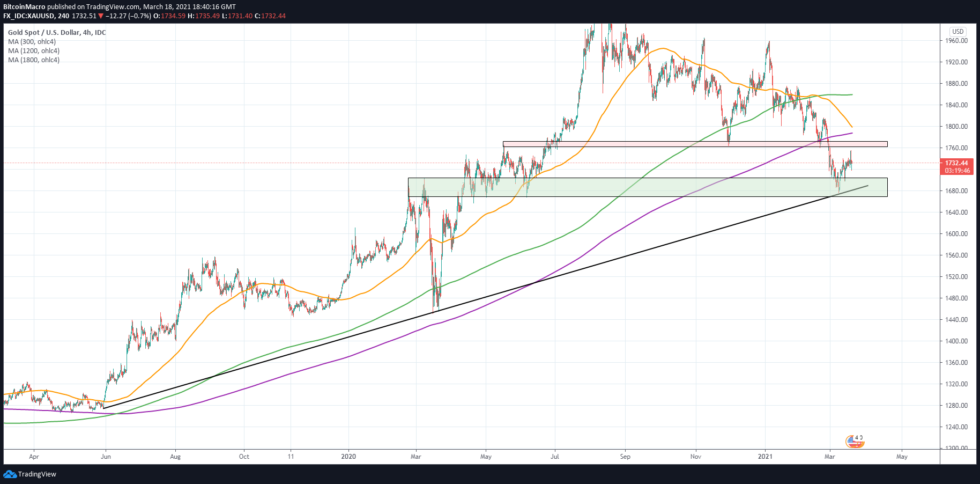Click the TradingView cloud logo icon

click(10, 474)
